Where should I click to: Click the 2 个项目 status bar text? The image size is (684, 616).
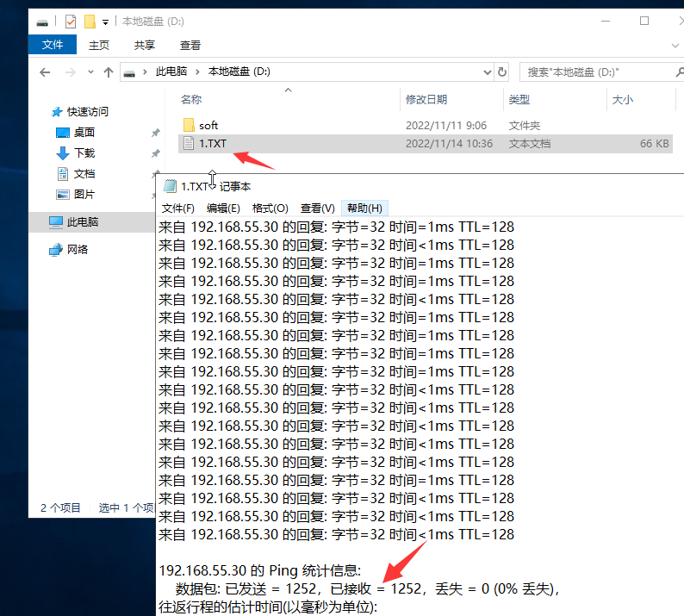click(60, 507)
